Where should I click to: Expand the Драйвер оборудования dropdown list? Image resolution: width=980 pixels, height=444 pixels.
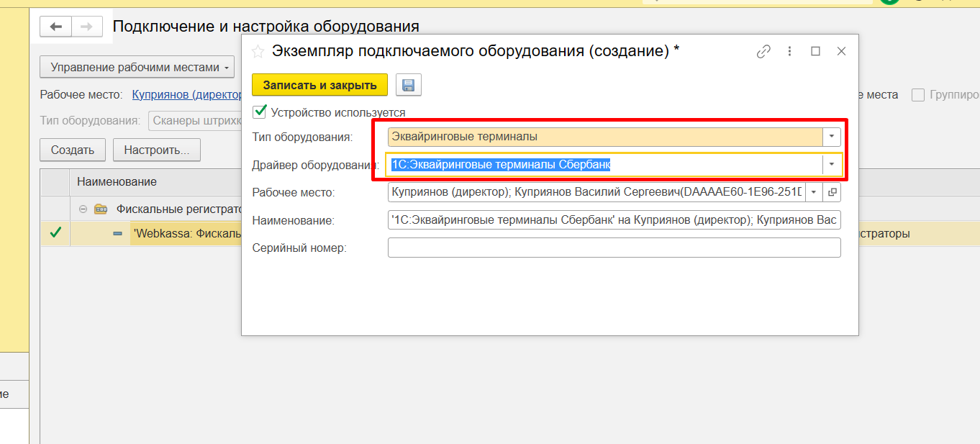(x=832, y=165)
